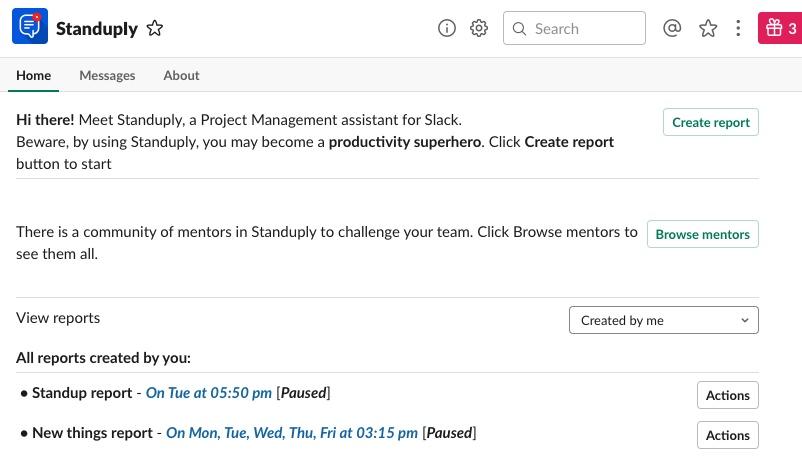The height and width of the screenshot is (458, 802).
Task: Select the Home tab
Action: pos(33,75)
